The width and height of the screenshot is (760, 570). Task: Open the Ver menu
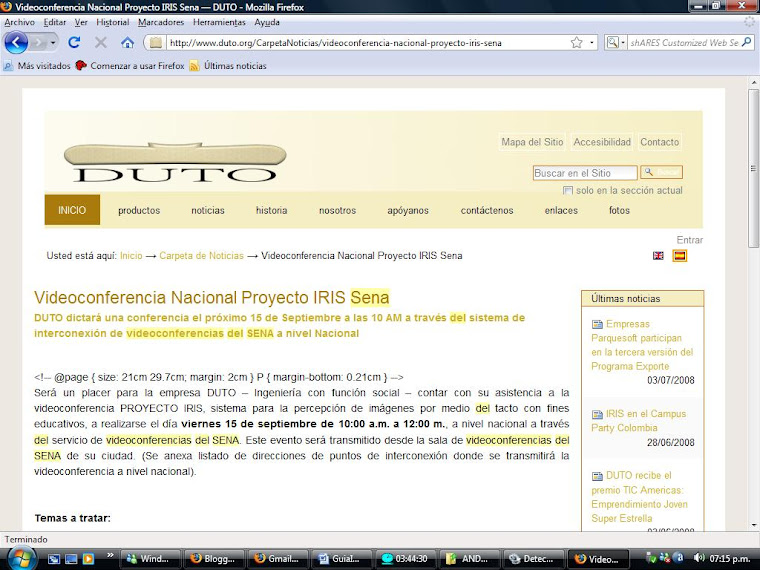(81, 22)
